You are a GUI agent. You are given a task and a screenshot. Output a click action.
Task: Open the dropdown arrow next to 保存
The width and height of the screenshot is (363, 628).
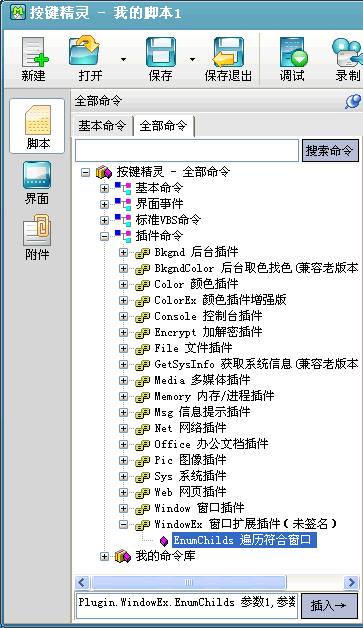point(192,59)
